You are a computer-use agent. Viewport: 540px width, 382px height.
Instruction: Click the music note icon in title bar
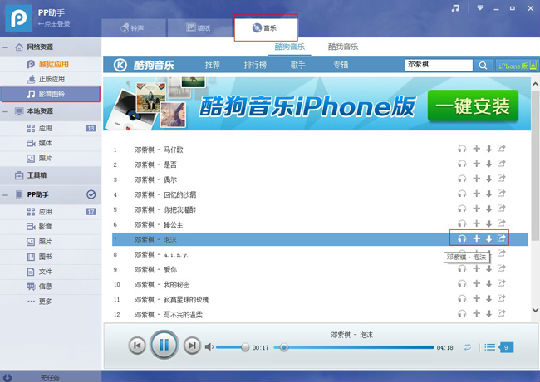[455, 9]
